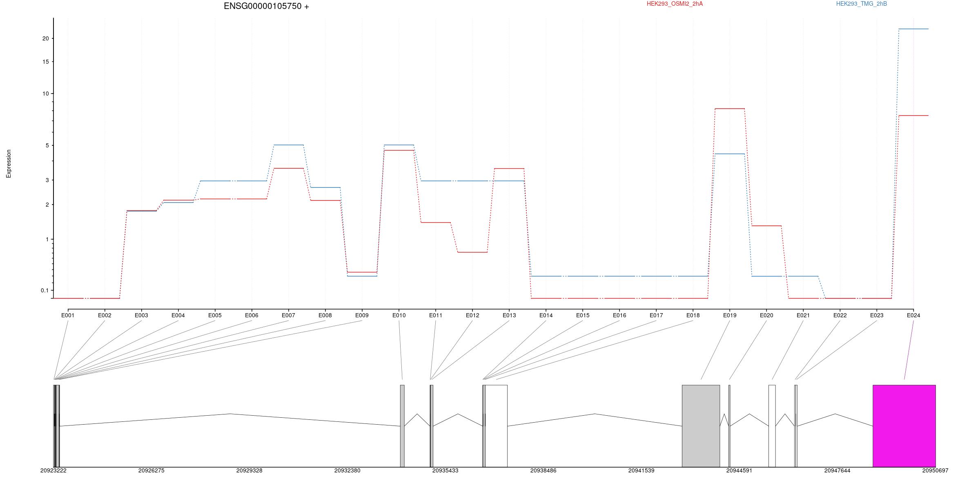Click genomic coordinate 20941539
Screen dimensions: 980x490
pyautogui.click(x=641, y=471)
